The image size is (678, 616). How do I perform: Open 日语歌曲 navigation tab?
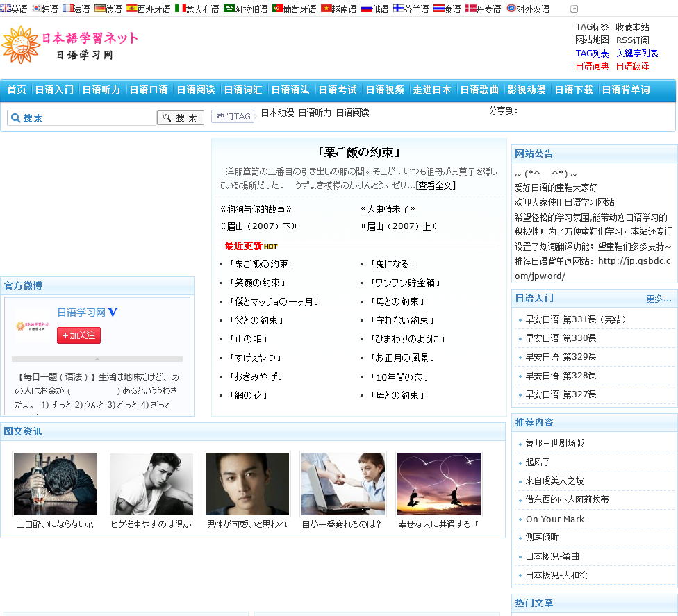click(x=479, y=90)
